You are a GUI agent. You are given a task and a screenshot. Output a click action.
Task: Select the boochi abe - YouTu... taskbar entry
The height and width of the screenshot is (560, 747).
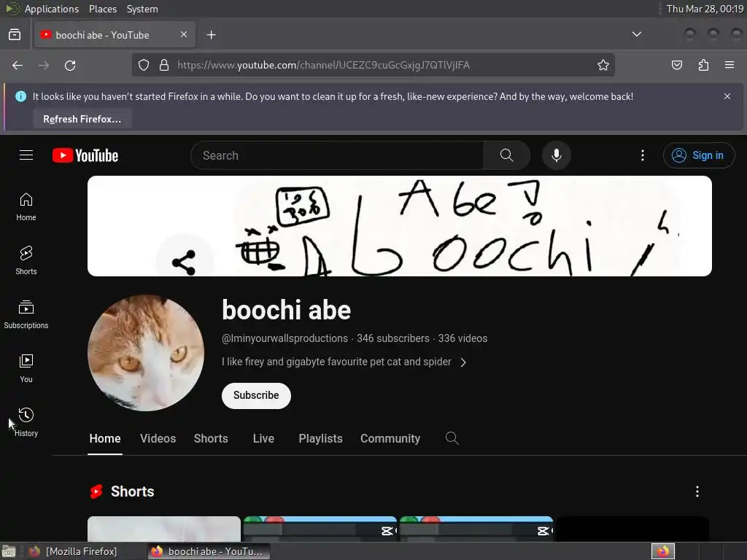click(208, 551)
